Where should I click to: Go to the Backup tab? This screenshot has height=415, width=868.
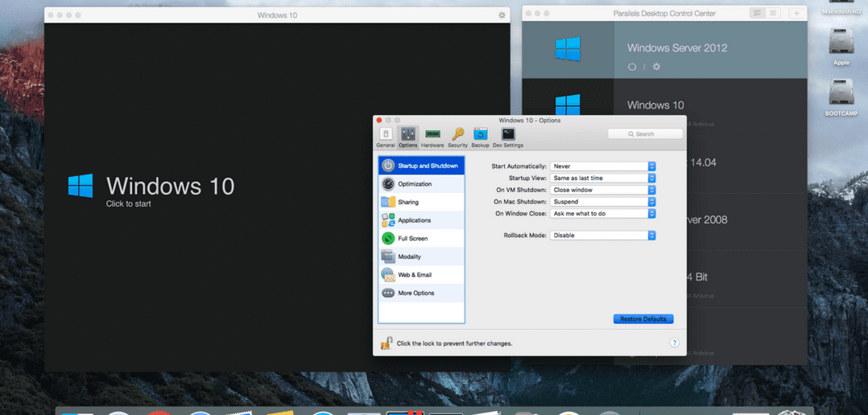pos(480,137)
